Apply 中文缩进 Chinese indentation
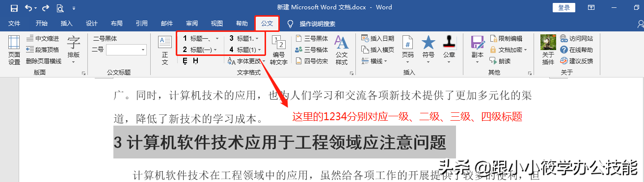The image size is (644, 182). point(42,38)
